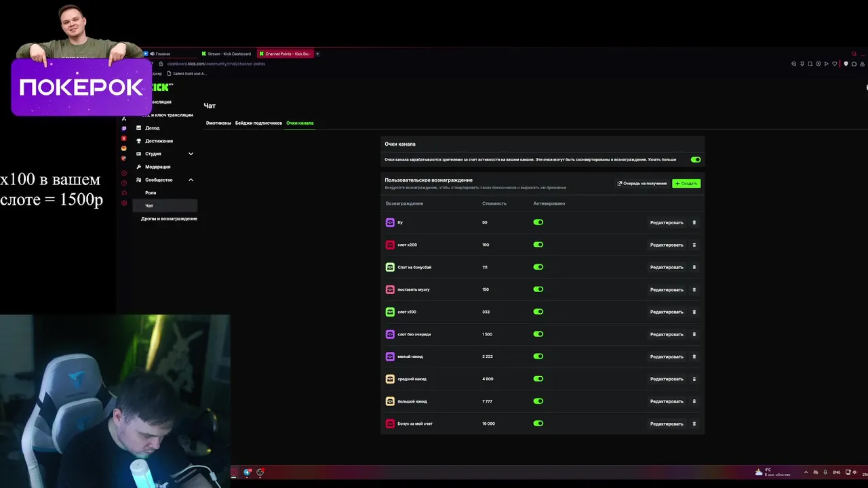Toggle "поставить музку" reward activation
This screenshot has width=868, height=488.
click(538, 289)
